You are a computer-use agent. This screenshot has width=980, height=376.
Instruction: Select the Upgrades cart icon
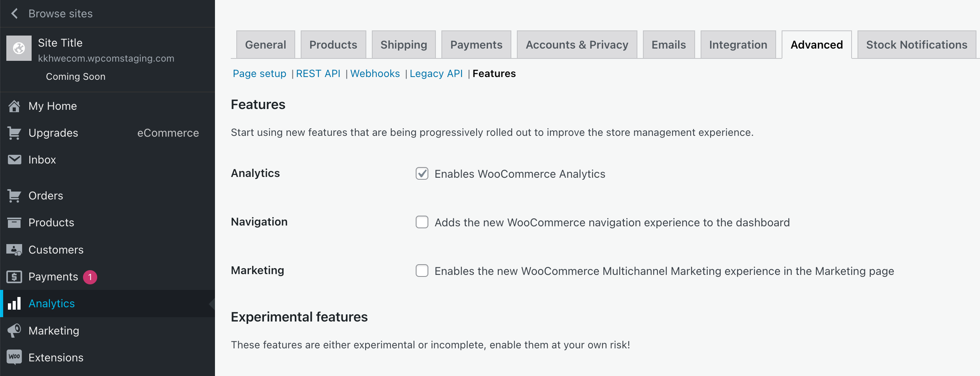click(15, 133)
